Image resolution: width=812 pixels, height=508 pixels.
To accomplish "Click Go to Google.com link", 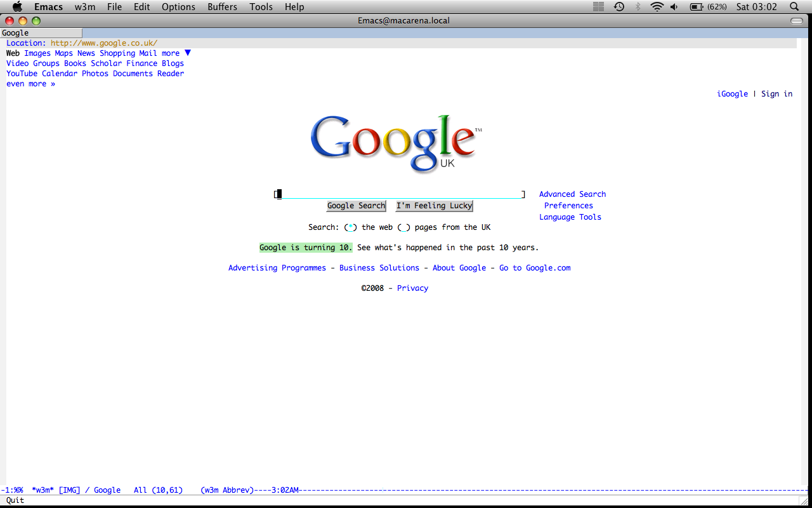I will [x=535, y=268].
